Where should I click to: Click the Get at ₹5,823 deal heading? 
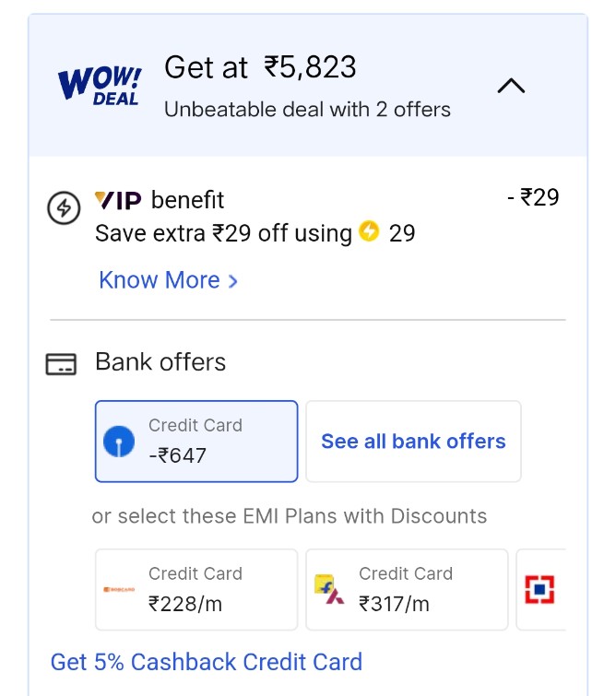[260, 67]
